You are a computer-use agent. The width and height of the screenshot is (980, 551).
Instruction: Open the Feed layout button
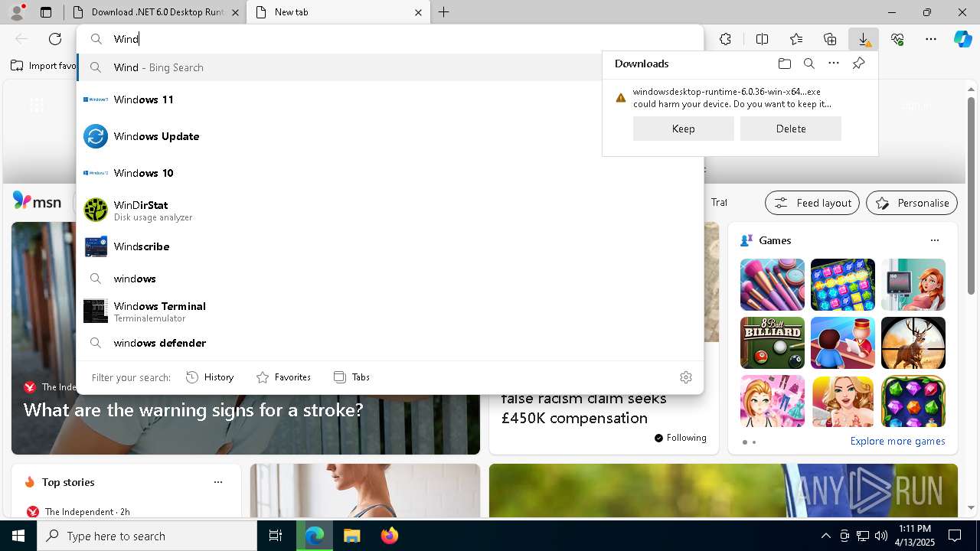pos(812,203)
